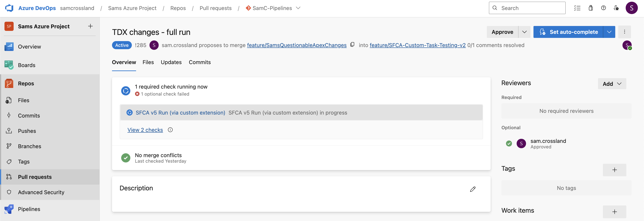Click the Help question mark icon
Viewport: 644px width, 221px height.
pyautogui.click(x=603, y=8)
